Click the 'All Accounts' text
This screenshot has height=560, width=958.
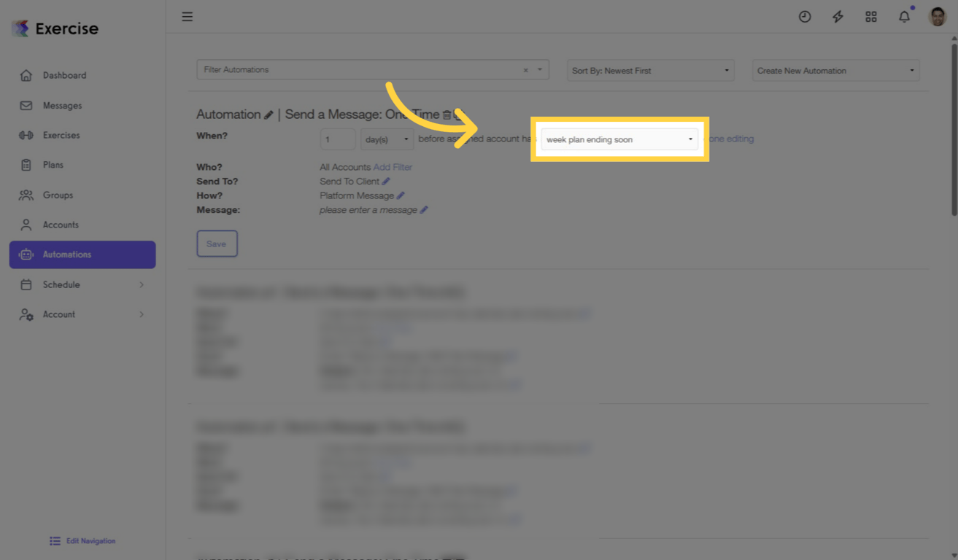click(345, 167)
